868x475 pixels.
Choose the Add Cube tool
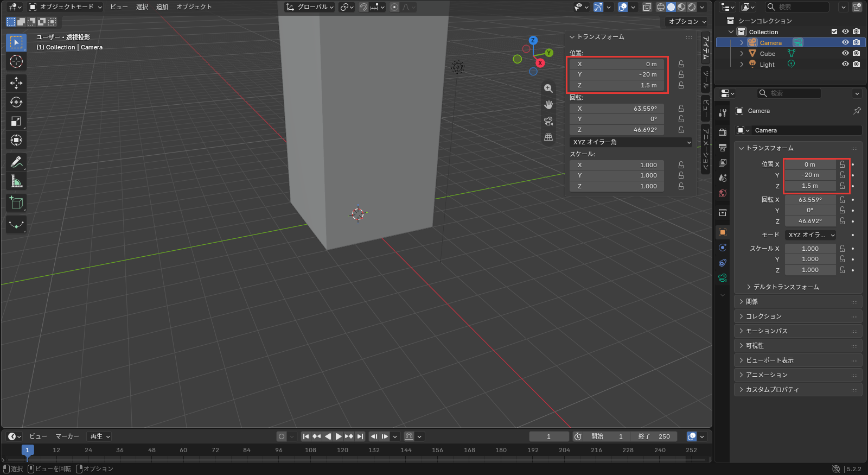16,203
